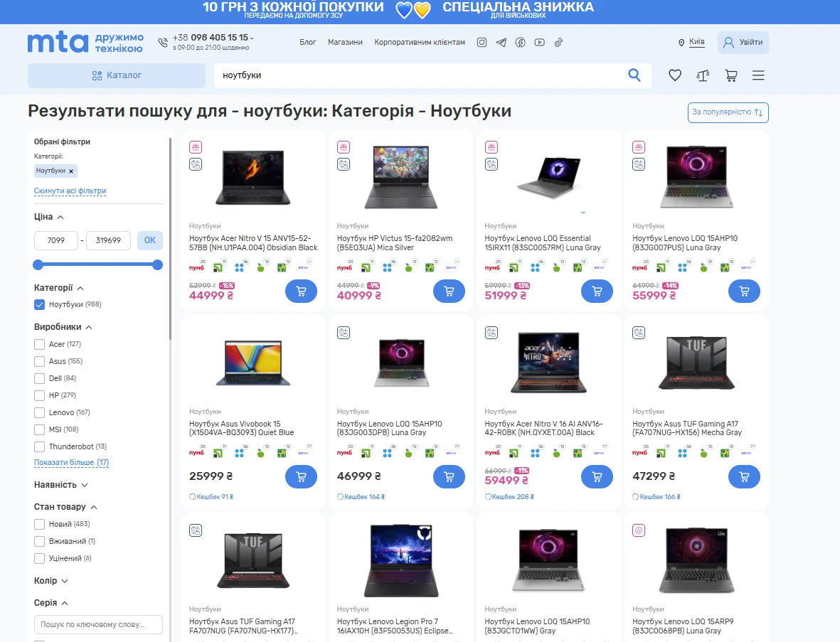Image resolution: width=840 pixels, height=642 pixels.
Task: Enable the Lenovo manufacturer checkbox
Action: [40, 412]
